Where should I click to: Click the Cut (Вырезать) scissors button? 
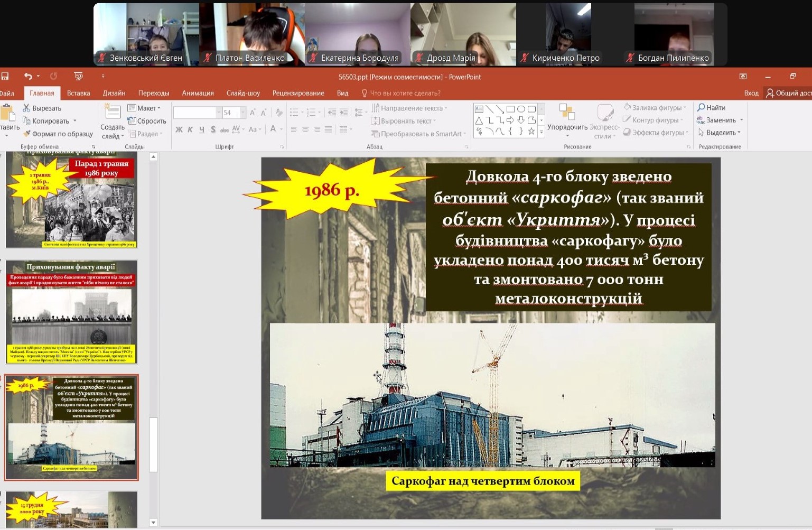point(42,108)
